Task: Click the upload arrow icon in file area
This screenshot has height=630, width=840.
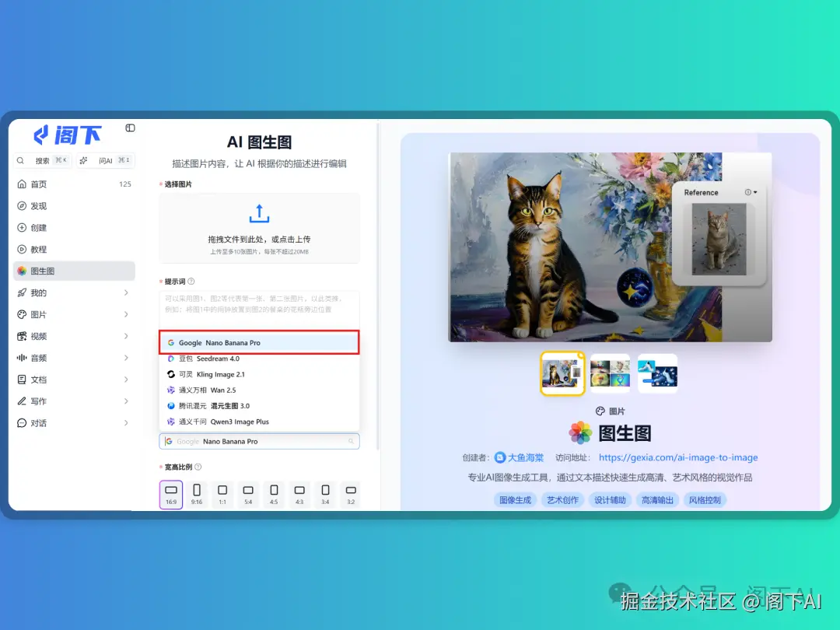Action: point(259,213)
